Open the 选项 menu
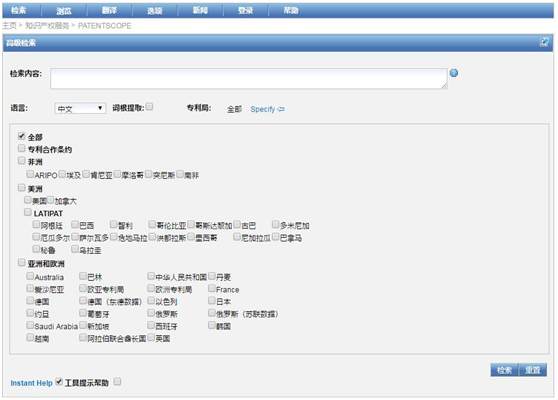The width and height of the screenshot is (558, 400). 155,11
